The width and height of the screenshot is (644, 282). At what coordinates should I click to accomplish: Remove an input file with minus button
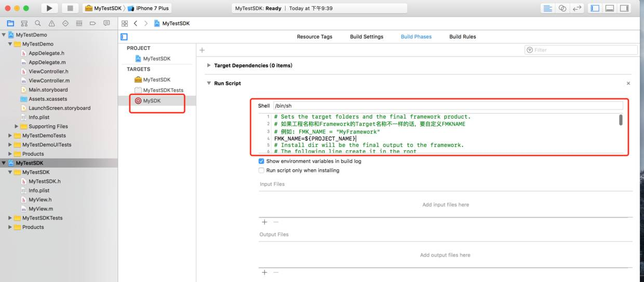[x=276, y=222]
